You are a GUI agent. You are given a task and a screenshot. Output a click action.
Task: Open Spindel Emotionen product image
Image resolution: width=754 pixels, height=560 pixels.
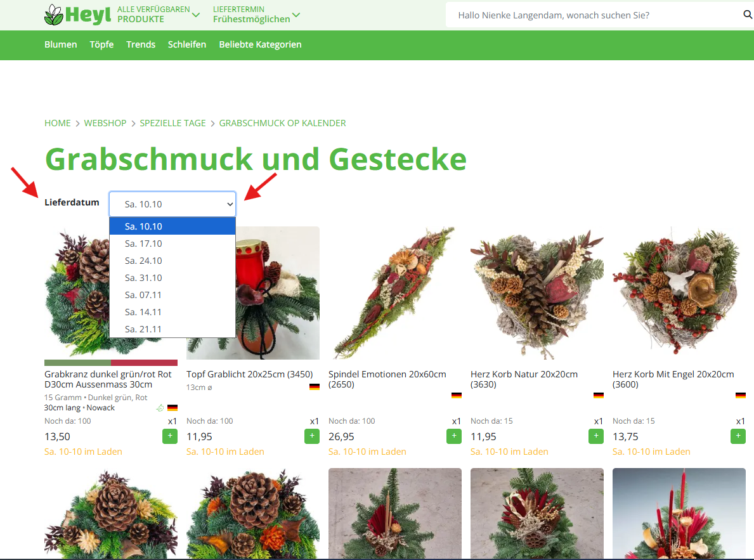click(x=395, y=293)
